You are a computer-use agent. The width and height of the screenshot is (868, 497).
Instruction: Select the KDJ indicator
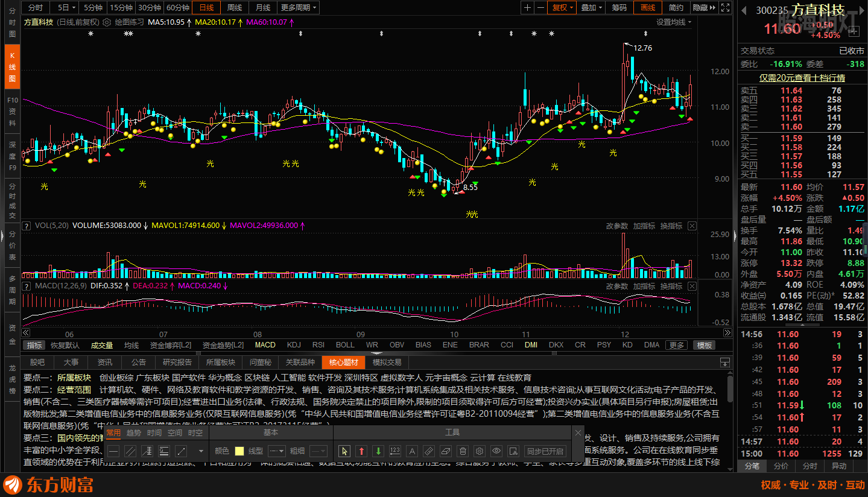(x=294, y=345)
